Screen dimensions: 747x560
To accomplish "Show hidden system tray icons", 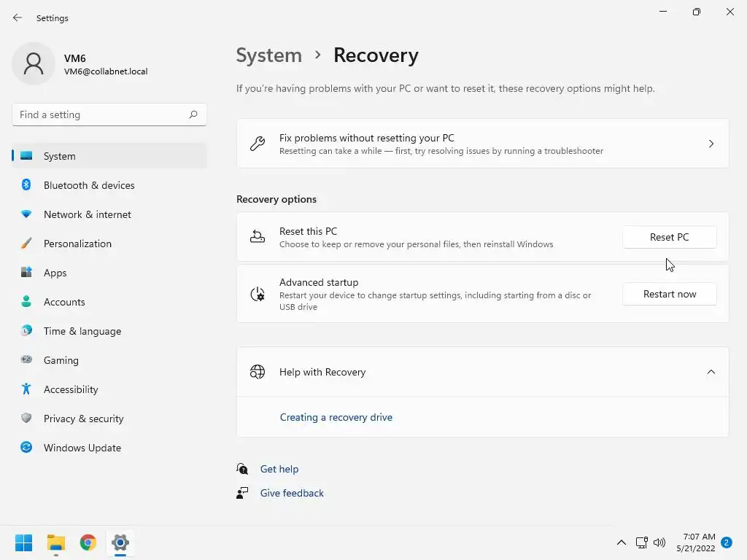I will coord(622,542).
